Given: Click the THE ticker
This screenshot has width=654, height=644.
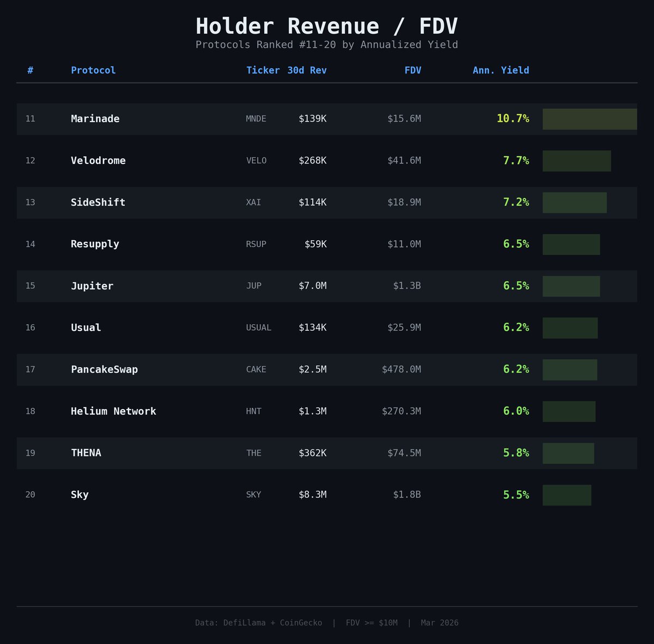Looking at the screenshot, I should [253, 453].
